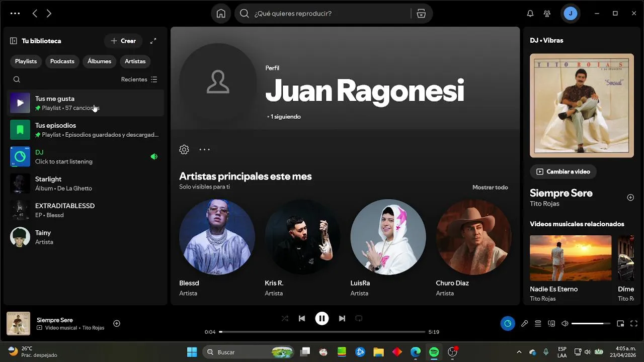Click the Crear button
The image size is (644, 362).
click(x=123, y=41)
